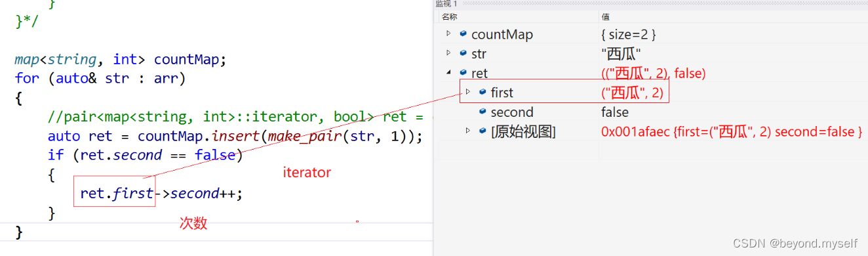
Task: Click the cube icon beside [原始视图]
Action: tap(483, 131)
